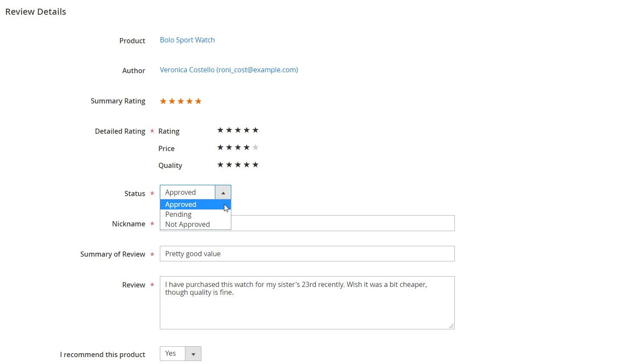Click the Review textarea resize handle

451,326
